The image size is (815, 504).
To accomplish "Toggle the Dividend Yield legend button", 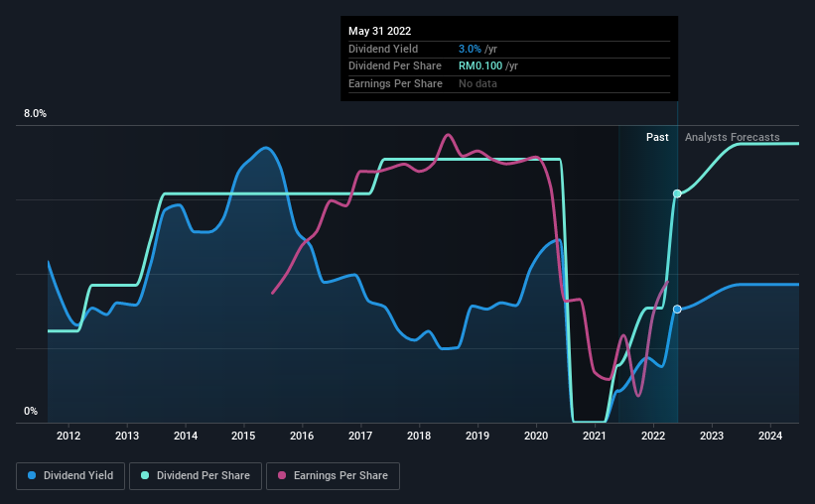I will click(x=70, y=476).
